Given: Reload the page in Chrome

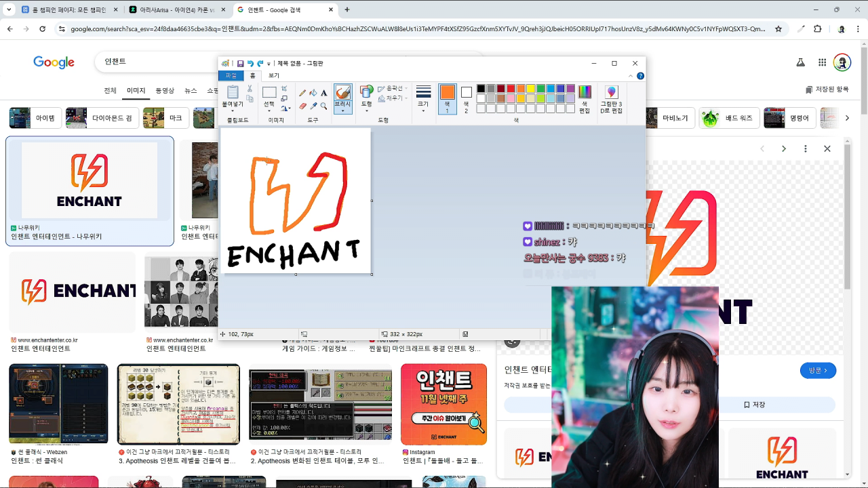Looking at the screenshot, I should [x=42, y=29].
